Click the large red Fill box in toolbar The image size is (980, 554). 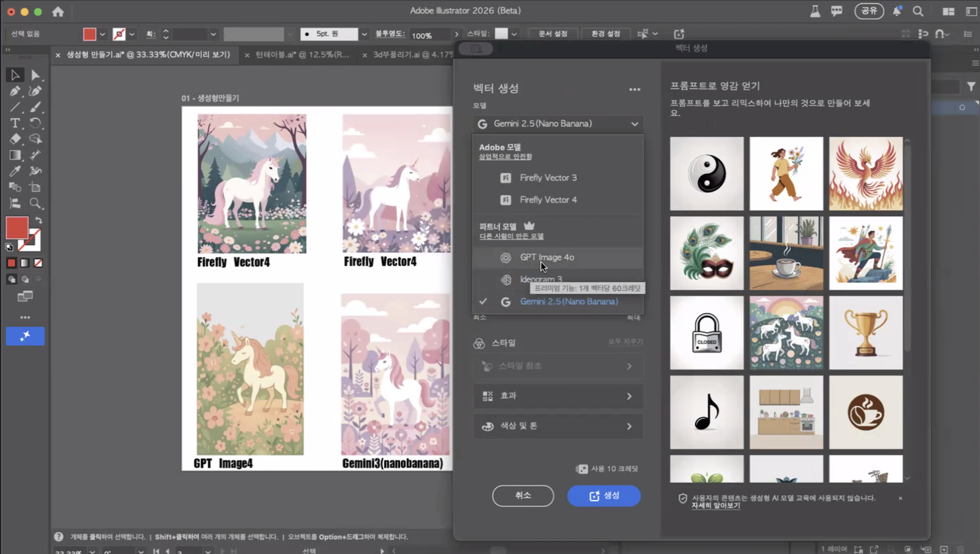click(x=17, y=228)
